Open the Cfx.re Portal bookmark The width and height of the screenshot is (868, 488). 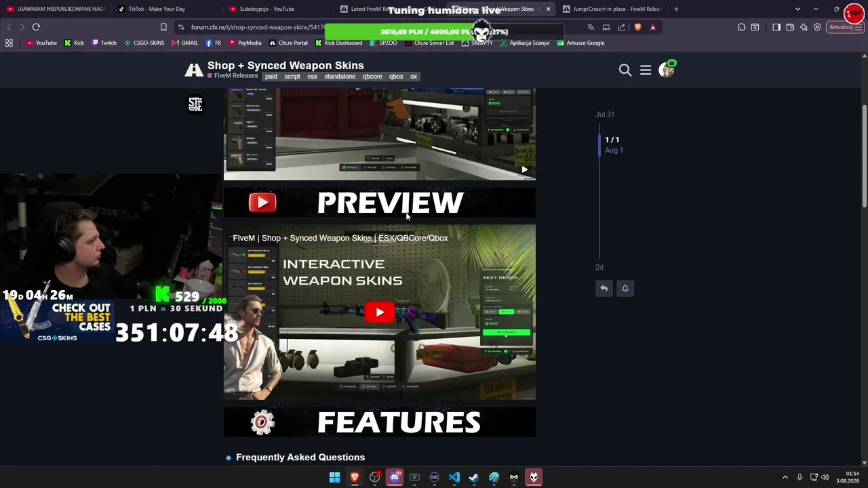coord(288,43)
